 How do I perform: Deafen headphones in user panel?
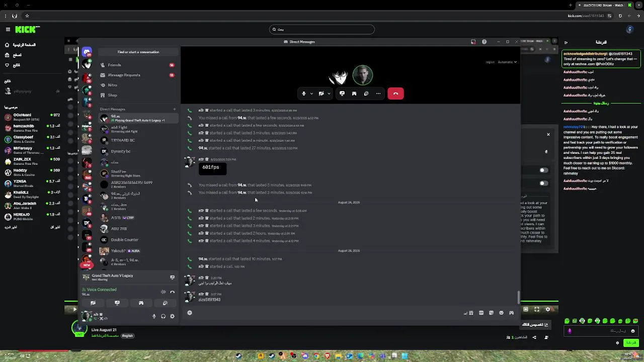(163, 316)
